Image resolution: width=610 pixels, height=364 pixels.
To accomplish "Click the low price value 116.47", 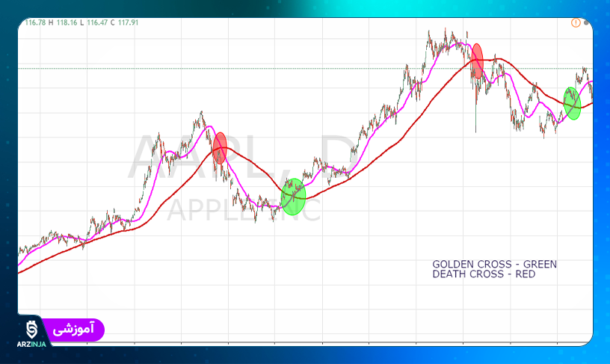I will (97, 22).
